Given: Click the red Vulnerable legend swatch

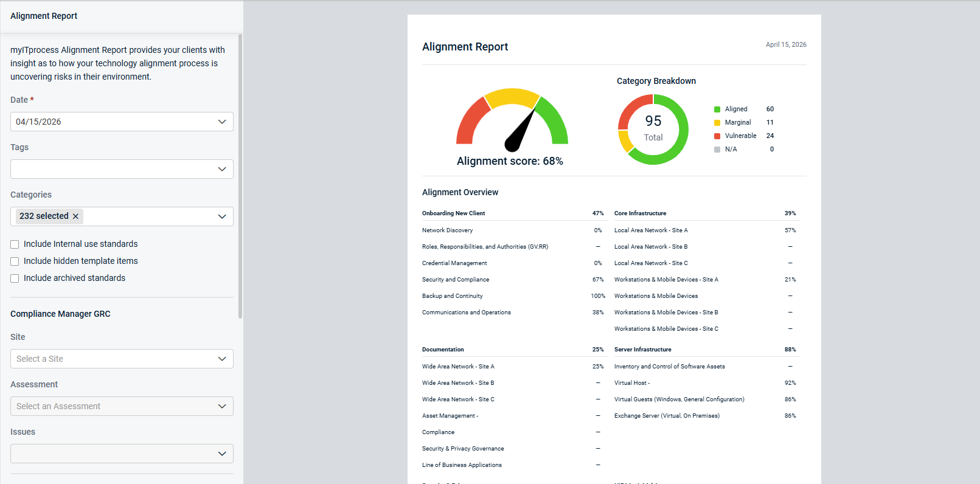Looking at the screenshot, I should click(x=717, y=136).
